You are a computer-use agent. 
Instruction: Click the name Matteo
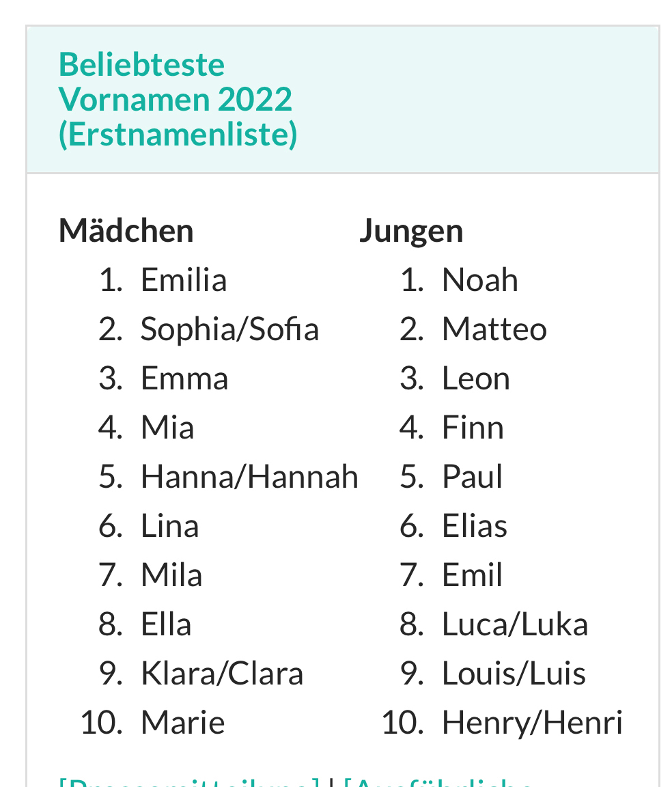click(x=494, y=329)
